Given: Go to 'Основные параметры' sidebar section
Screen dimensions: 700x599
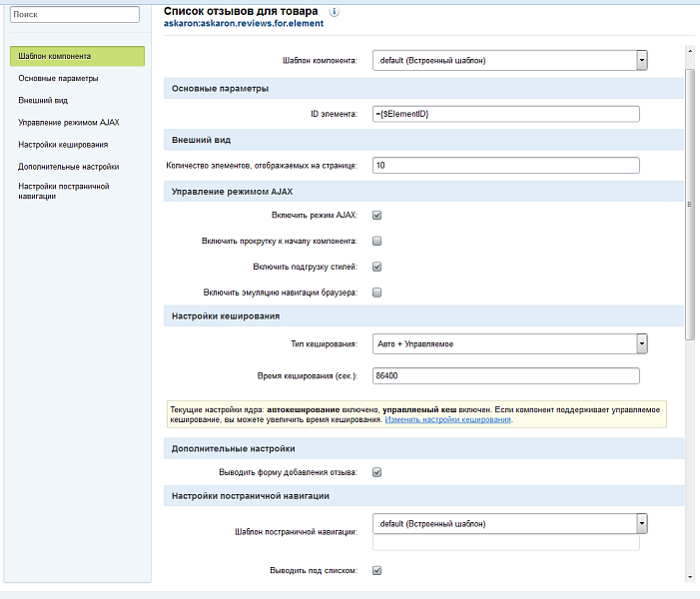Looking at the screenshot, I should (58, 78).
